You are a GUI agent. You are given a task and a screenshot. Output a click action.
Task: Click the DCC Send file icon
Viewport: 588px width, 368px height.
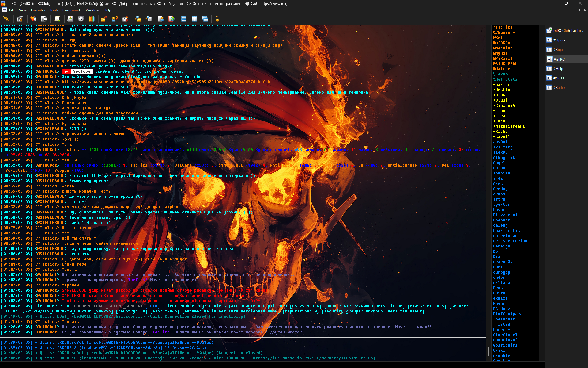pos(104,19)
